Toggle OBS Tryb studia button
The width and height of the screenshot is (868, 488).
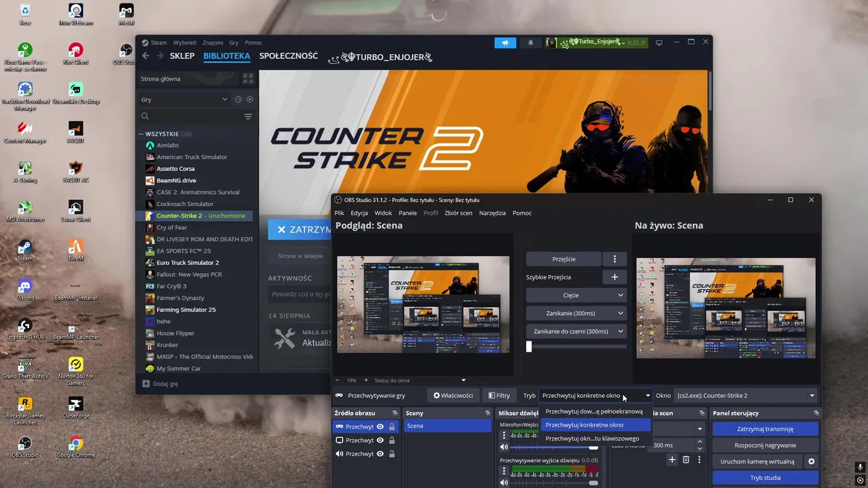point(765,478)
